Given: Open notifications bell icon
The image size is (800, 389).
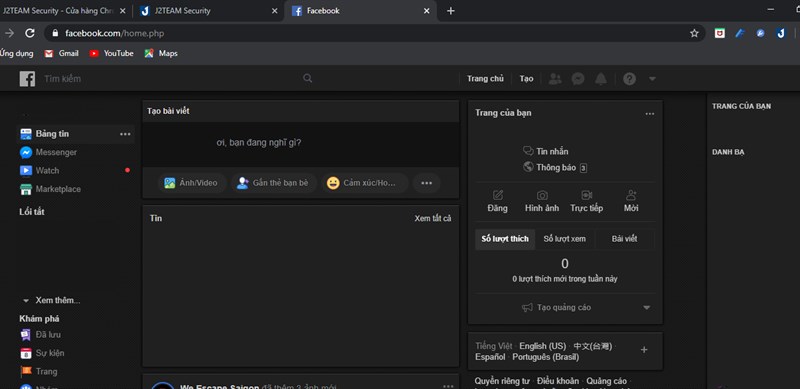Looking at the screenshot, I should coord(601,79).
